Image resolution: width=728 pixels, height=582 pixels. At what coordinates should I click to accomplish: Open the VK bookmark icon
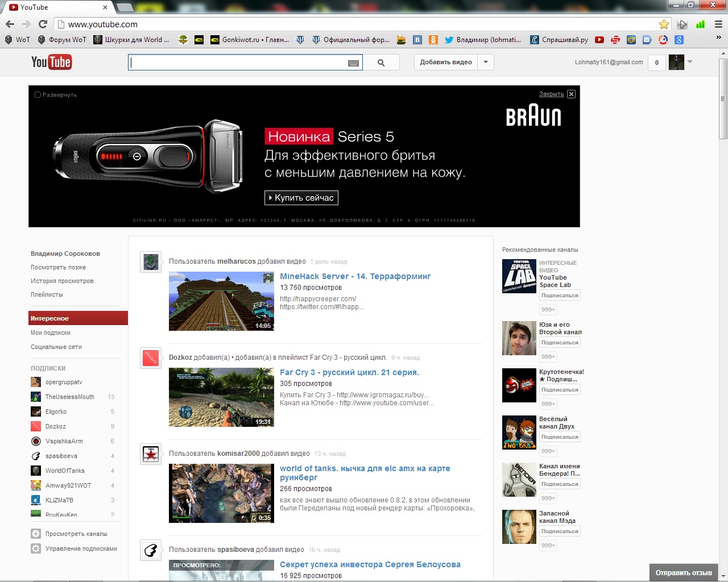(417, 40)
